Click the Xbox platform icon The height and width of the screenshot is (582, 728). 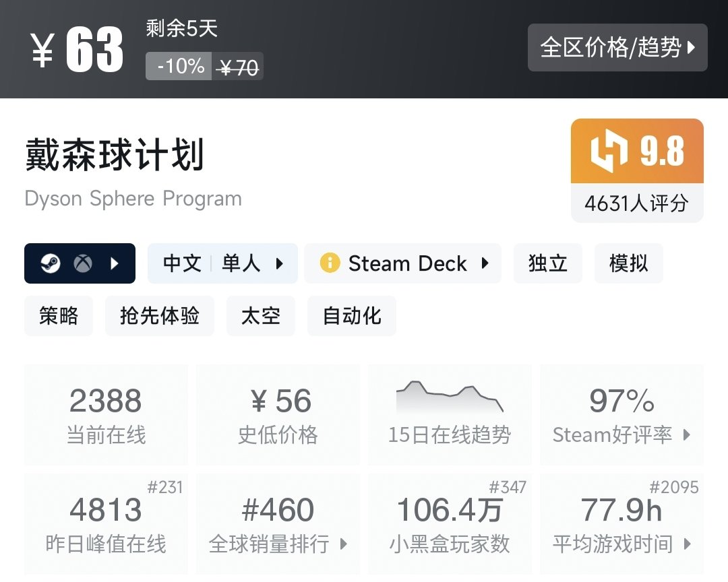coord(83,263)
